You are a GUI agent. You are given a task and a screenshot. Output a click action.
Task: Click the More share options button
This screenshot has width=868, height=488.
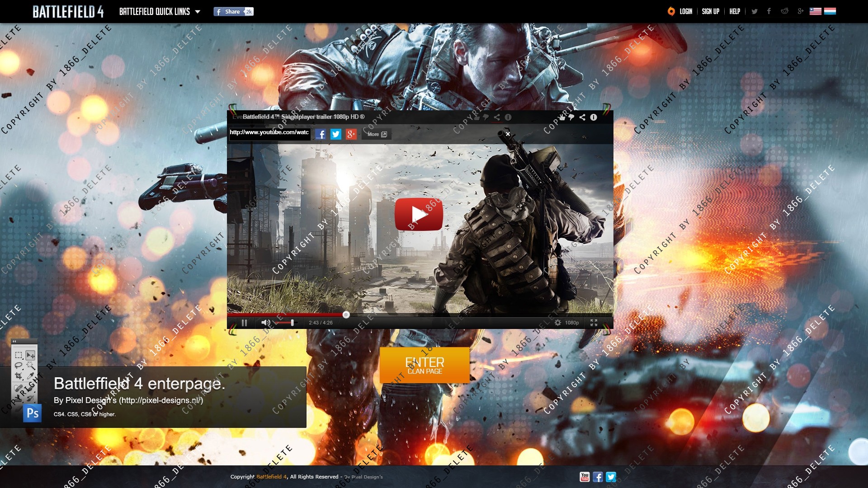coord(377,134)
